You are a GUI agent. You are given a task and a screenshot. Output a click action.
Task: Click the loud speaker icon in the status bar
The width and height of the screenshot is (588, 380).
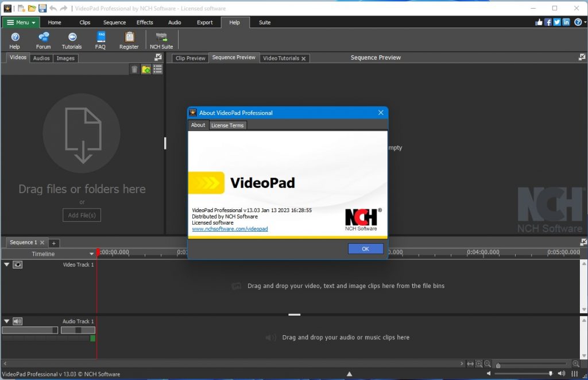coord(562,374)
